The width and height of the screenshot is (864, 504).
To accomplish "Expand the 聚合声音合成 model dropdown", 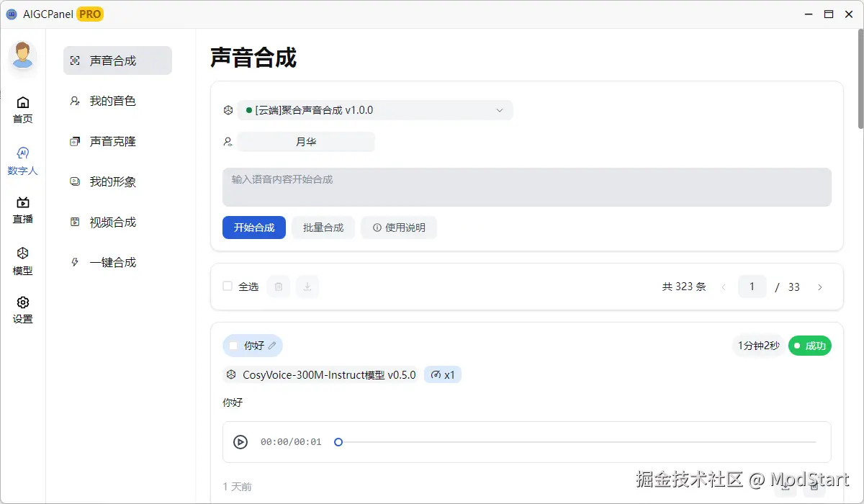I will tap(375, 110).
